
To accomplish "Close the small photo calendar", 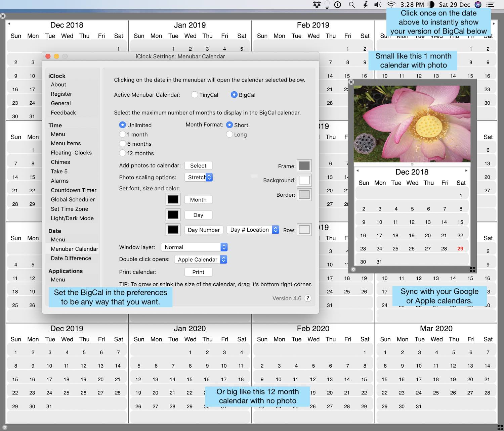I will pyautogui.click(x=351, y=82).
